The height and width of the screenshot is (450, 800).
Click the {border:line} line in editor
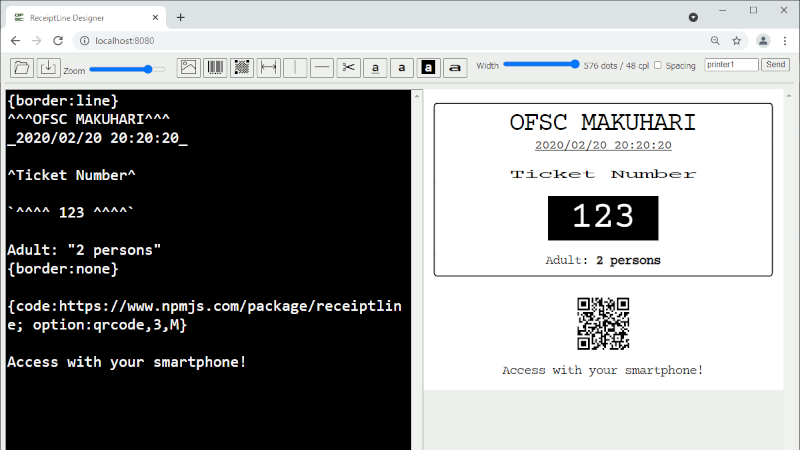(63, 101)
